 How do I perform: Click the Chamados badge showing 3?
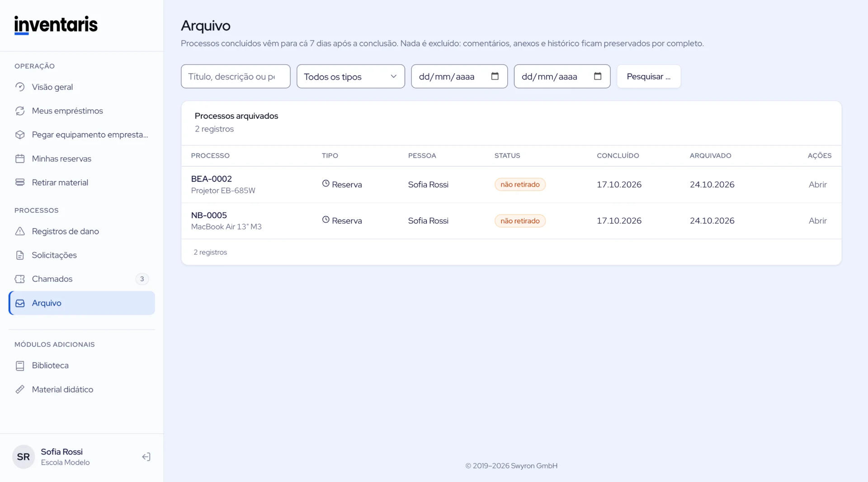point(142,279)
